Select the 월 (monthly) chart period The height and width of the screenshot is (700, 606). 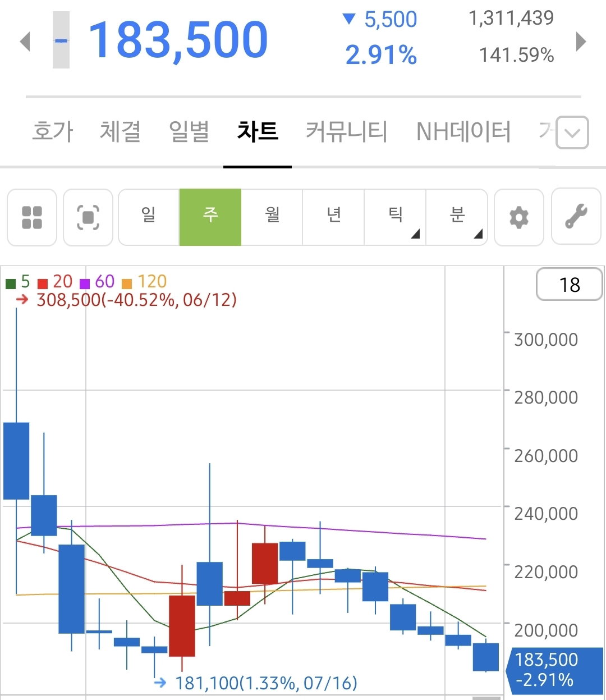(272, 217)
